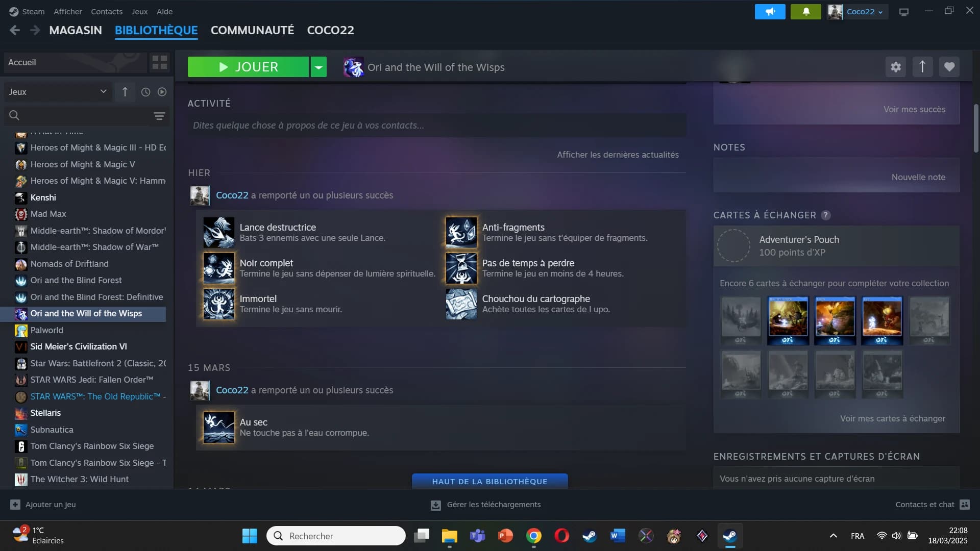Click Immortel achievement icon
The image size is (980, 551).
(x=219, y=304)
